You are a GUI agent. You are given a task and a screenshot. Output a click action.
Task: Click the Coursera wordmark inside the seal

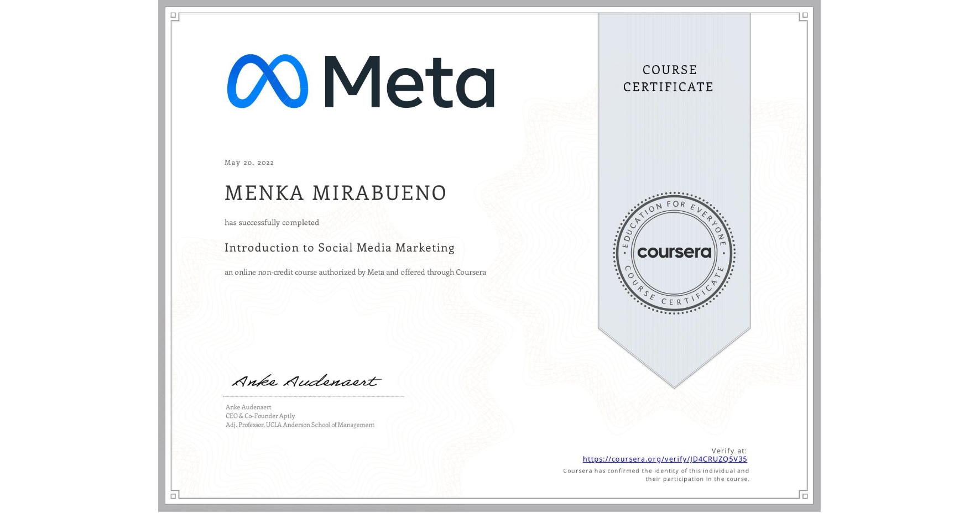pos(674,252)
